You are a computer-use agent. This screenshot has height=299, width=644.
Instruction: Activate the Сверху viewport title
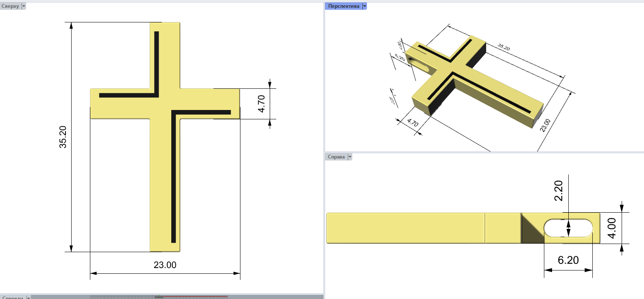click(x=10, y=6)
